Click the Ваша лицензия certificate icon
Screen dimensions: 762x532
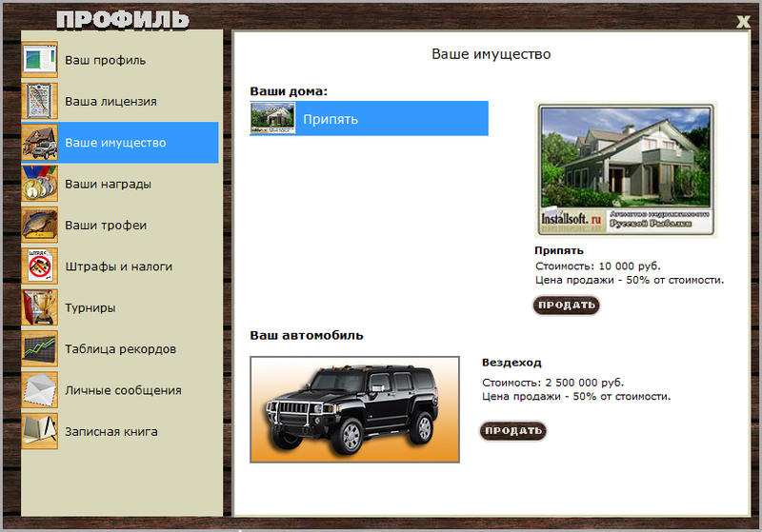[39, 101]
